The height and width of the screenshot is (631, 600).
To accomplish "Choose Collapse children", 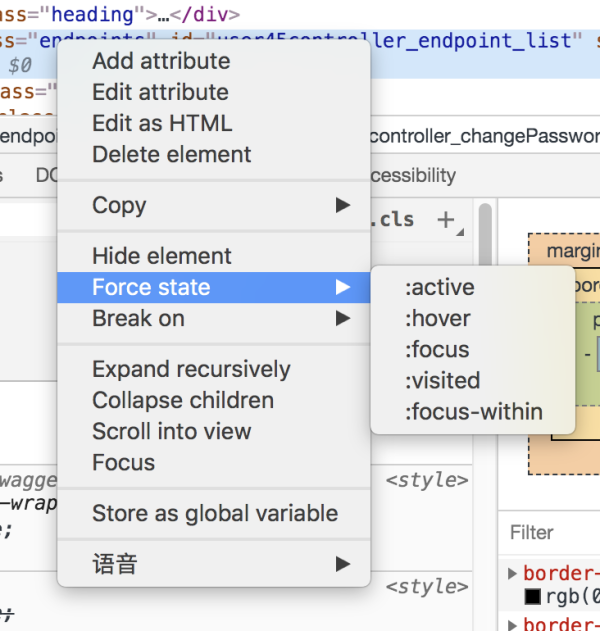I will tap(214, 400).
